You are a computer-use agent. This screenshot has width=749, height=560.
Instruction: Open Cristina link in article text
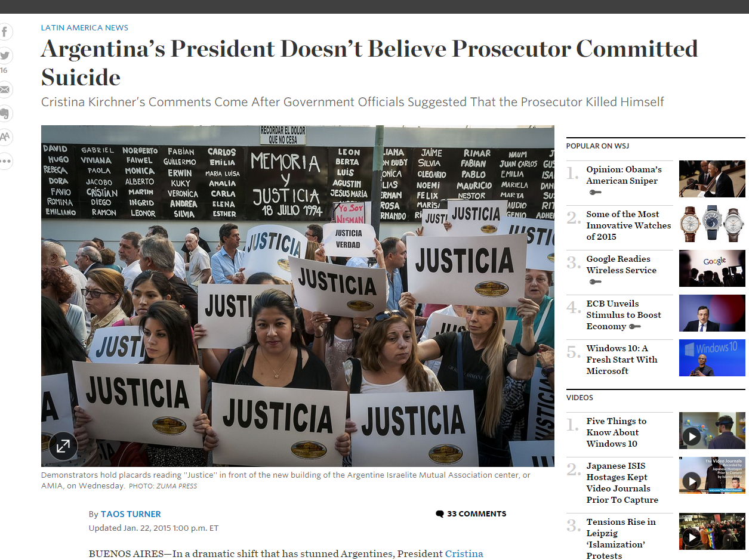[x=464, y=553]
